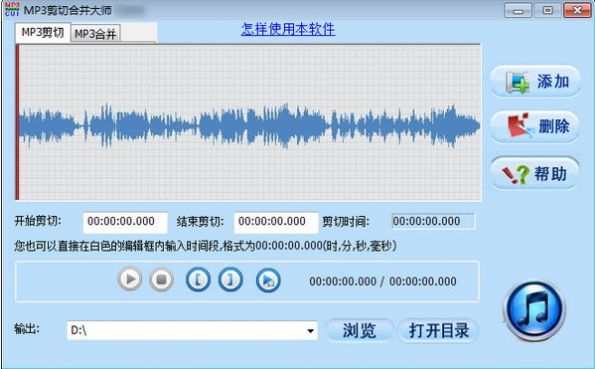Click the red playhead marker in waveform
The image size is (595, 369).
(x=17, y=122)
